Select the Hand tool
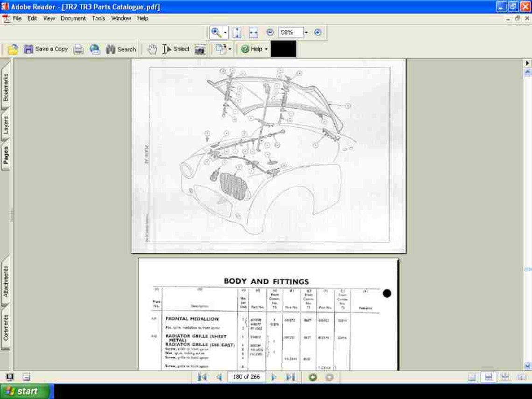532x399 pixels. tap(152, 49)
